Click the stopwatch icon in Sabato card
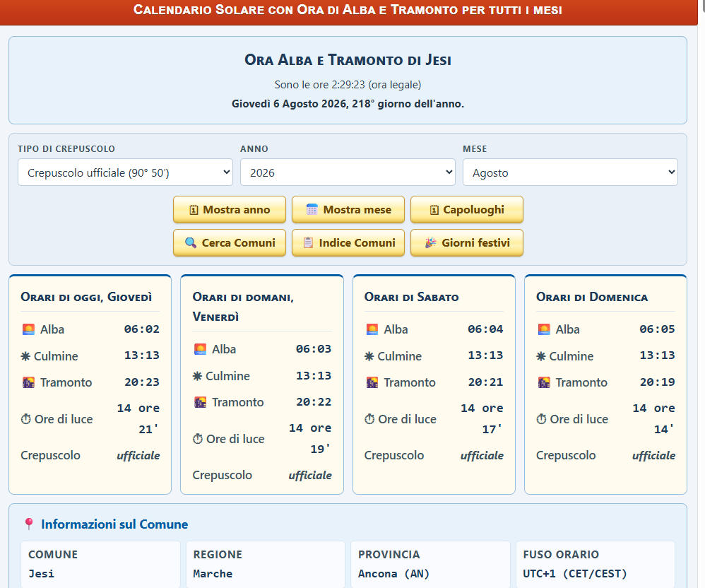This screenshot has width=705, height=588. [x=369, y=419]
